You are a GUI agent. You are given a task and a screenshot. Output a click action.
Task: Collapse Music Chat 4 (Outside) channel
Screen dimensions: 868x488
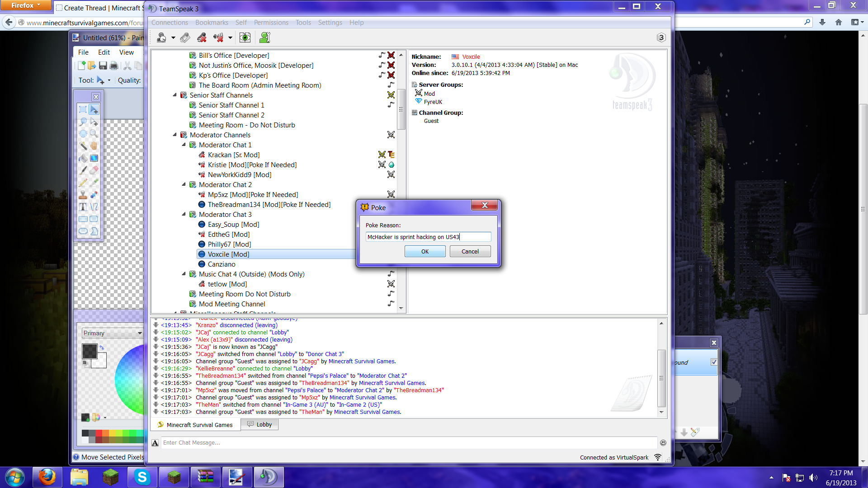coord(184,274)
